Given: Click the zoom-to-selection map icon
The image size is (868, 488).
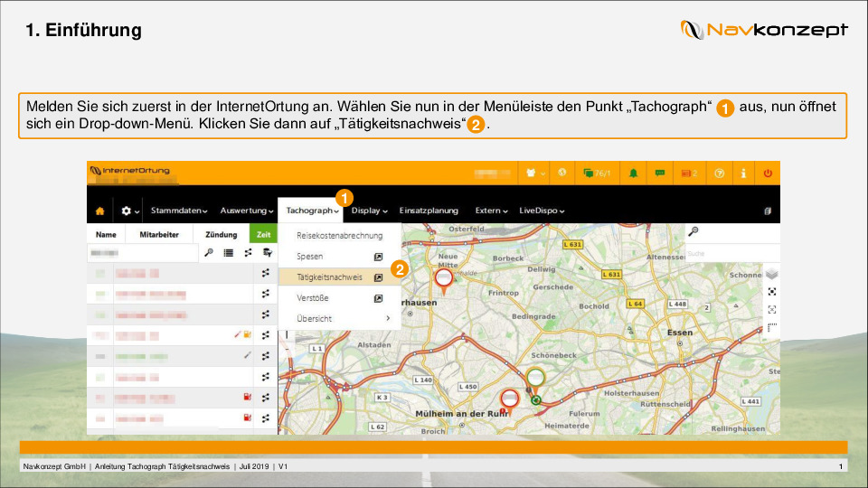Looking at the screenshot, I should pyautogui.click(x=772, y=309).
